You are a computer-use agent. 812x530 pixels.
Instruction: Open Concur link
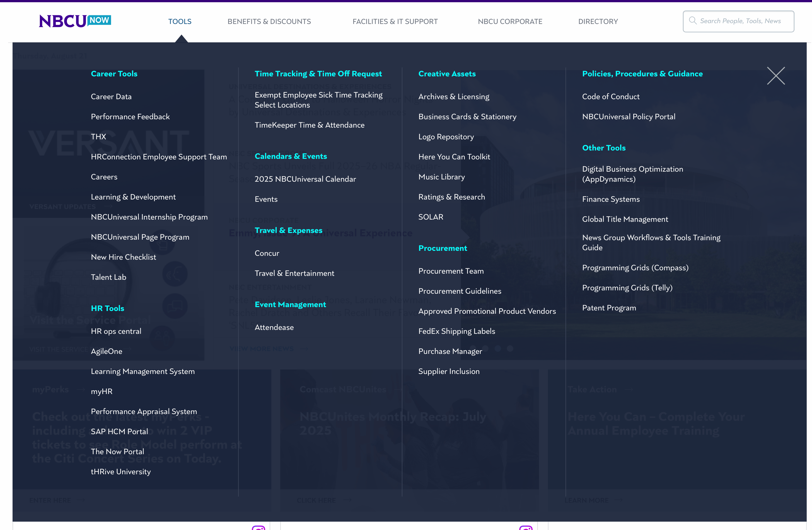point(267,253)
